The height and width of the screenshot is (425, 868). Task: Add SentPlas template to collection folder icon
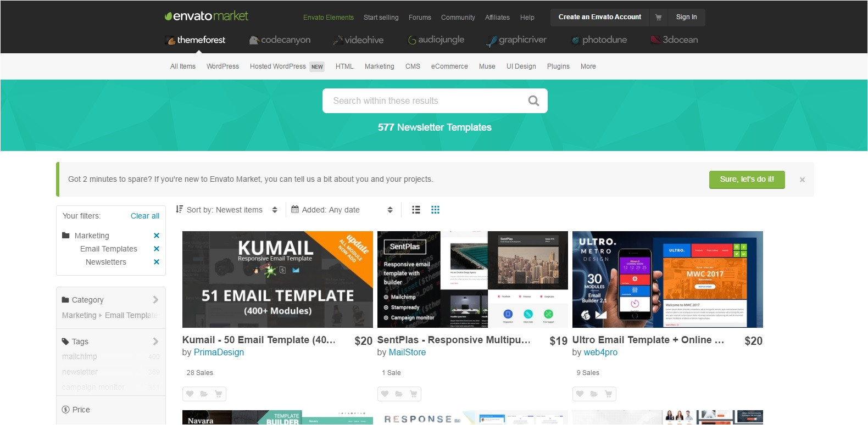coord(399,394)
